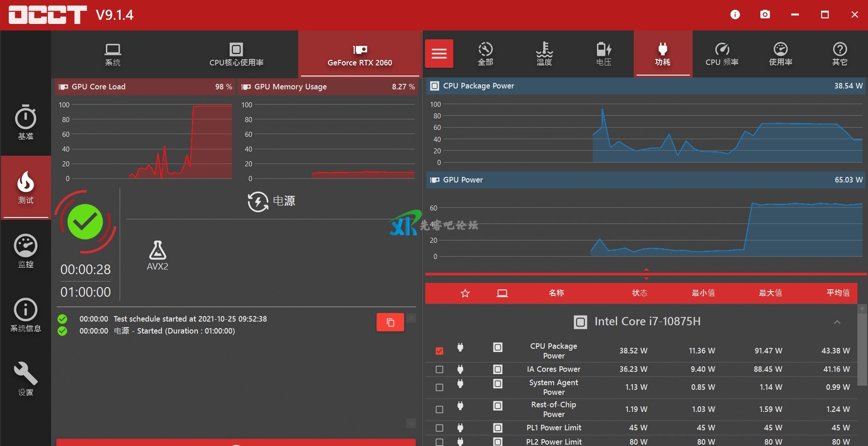
Task: Click the 电源 power test label
Action: [284, 201]
